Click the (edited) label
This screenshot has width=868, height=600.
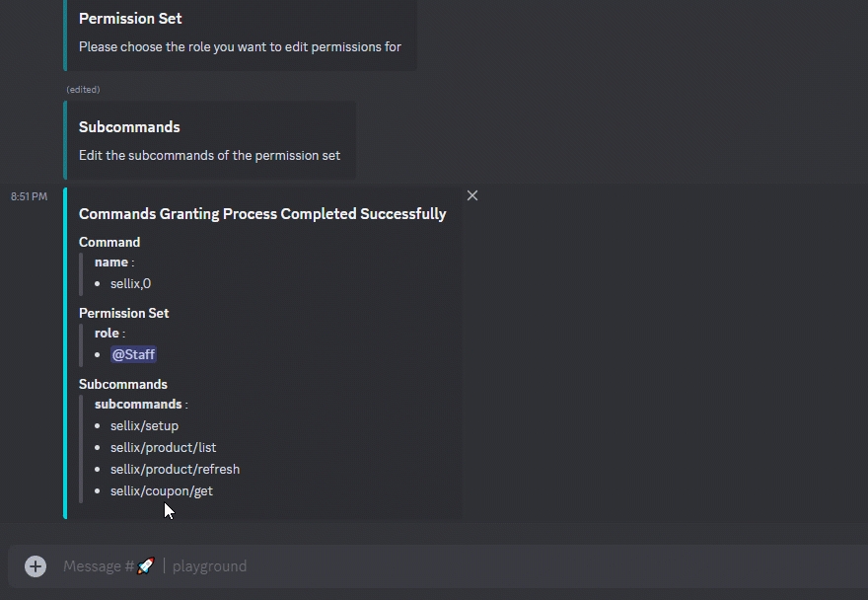[83, 90]
